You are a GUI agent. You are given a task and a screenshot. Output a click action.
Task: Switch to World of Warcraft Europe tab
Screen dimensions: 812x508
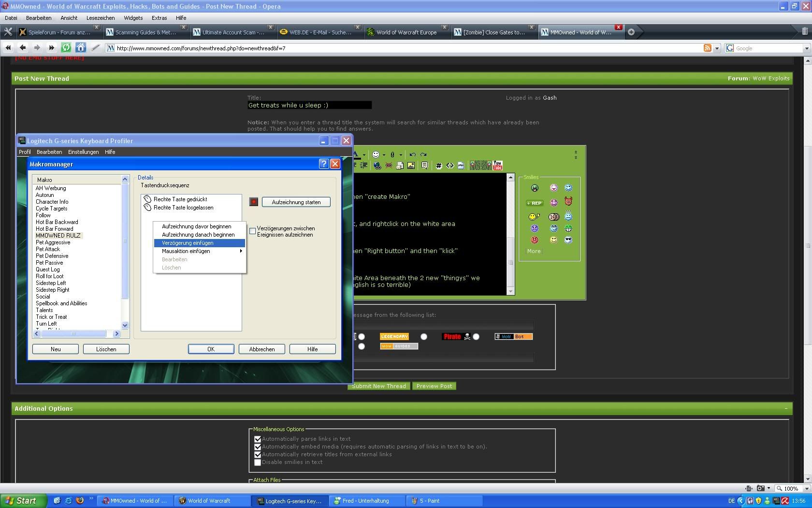point(406,32)
